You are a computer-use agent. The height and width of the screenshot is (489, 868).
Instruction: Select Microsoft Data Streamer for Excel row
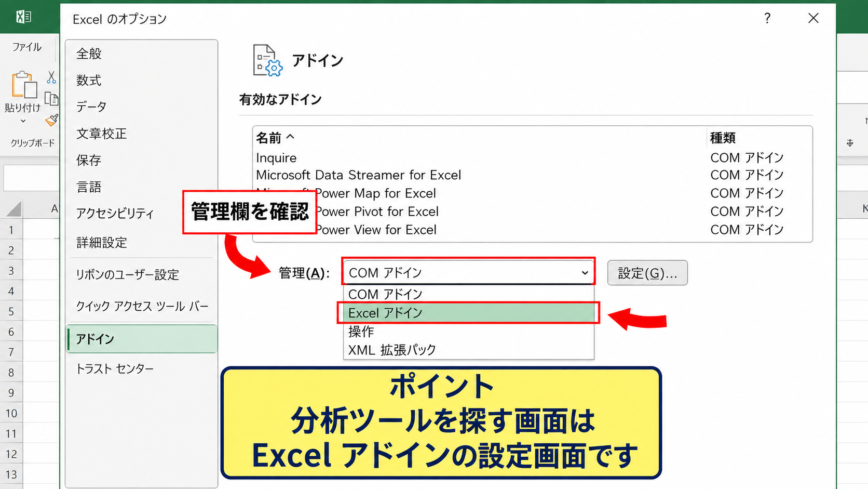pyautogui.click(x=532, y=175)
